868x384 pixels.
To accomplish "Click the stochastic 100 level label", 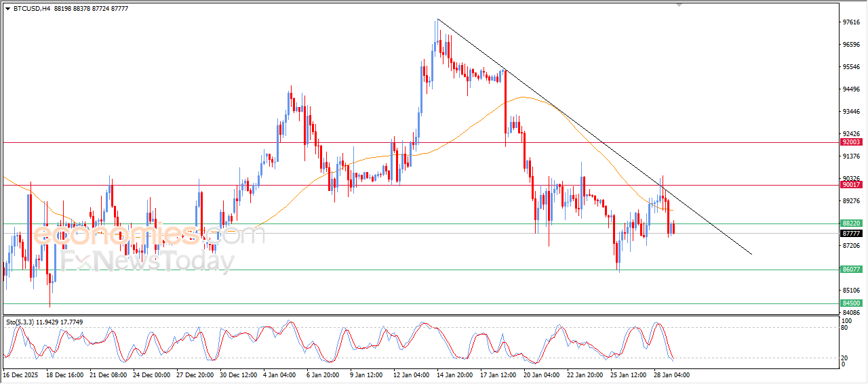I will click(846, 320).
